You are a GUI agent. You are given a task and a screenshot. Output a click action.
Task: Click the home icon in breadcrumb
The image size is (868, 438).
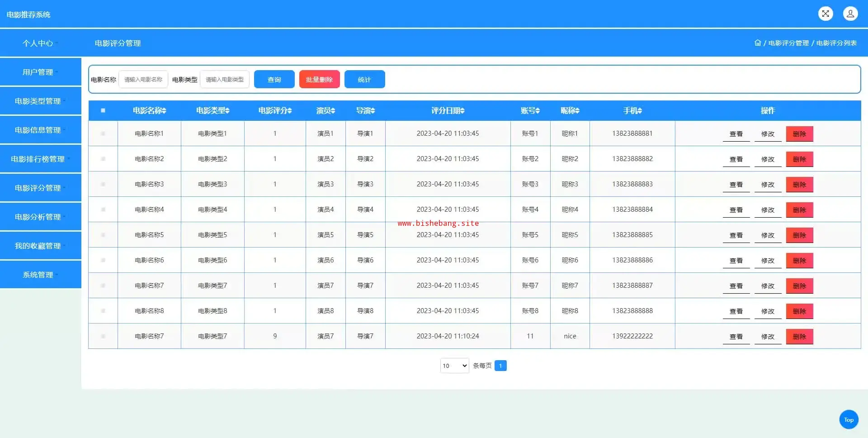click(x=758, y=43)
